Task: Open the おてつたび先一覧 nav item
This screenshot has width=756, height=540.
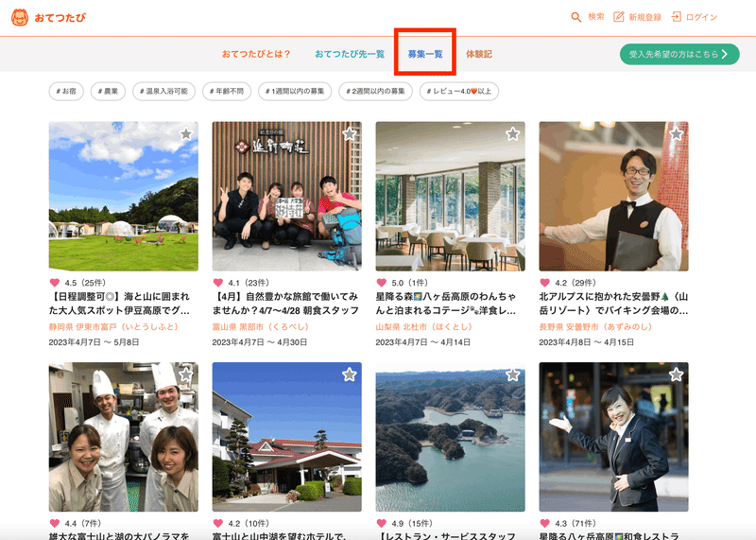Action: (x=350, y=54)
